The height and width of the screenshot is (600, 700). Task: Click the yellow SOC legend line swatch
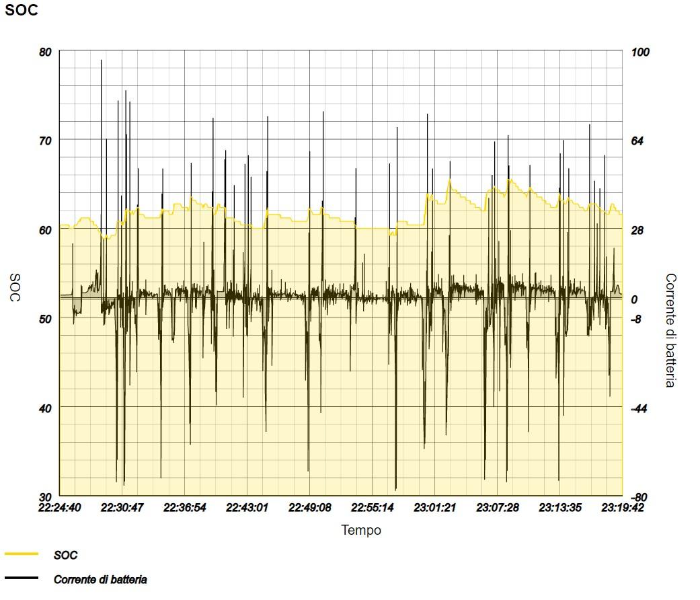click(21, 554)
